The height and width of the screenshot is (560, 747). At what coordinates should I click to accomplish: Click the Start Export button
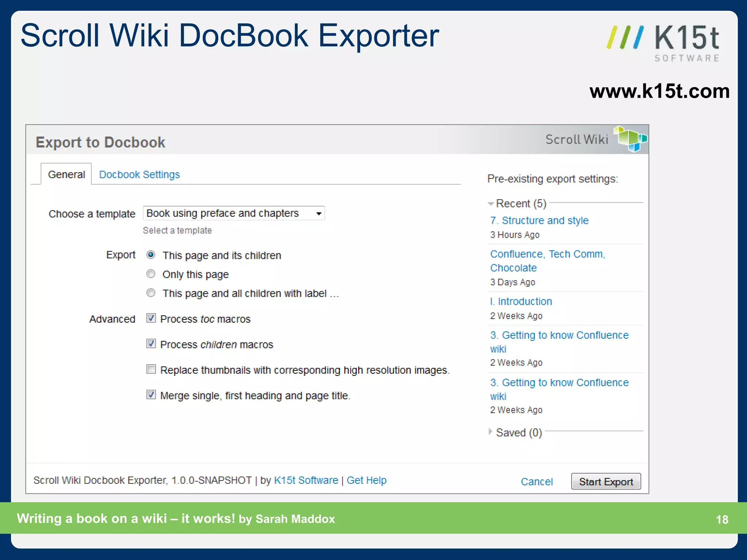(606, 482)
